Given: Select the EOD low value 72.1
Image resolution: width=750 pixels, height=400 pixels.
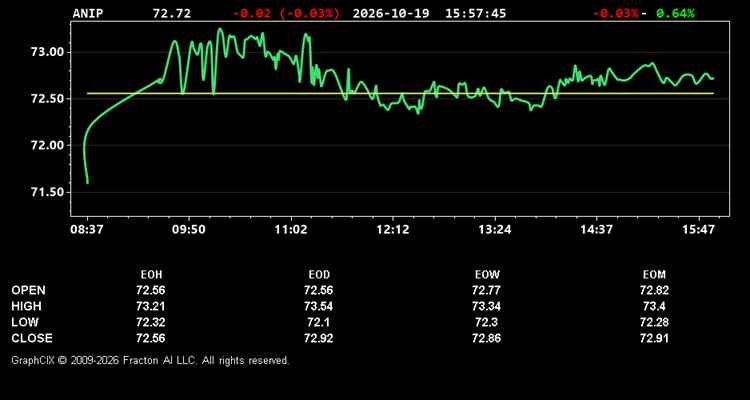Looking at the screenshot, I should pyautogui.click(x=319, y=322).
